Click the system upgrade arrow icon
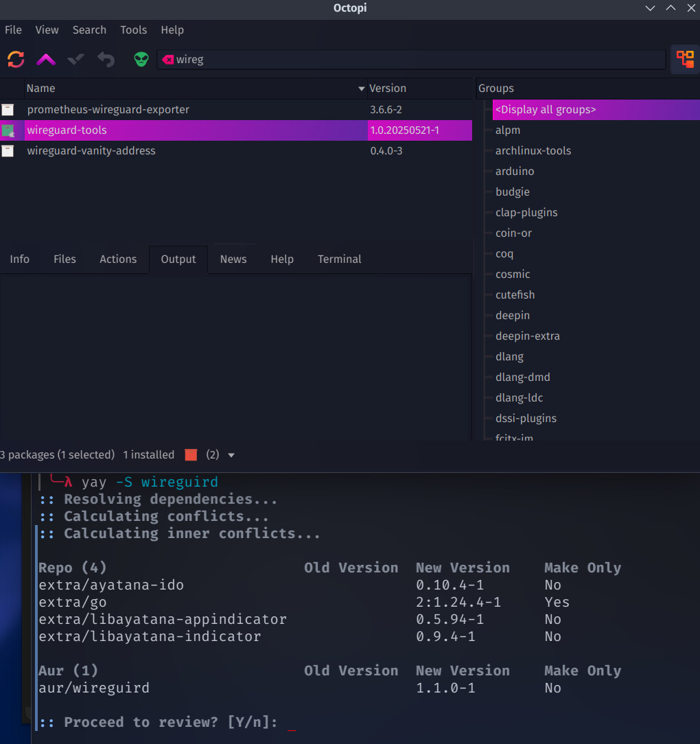This screenshot has height=744, width=700. pos(46,59)
